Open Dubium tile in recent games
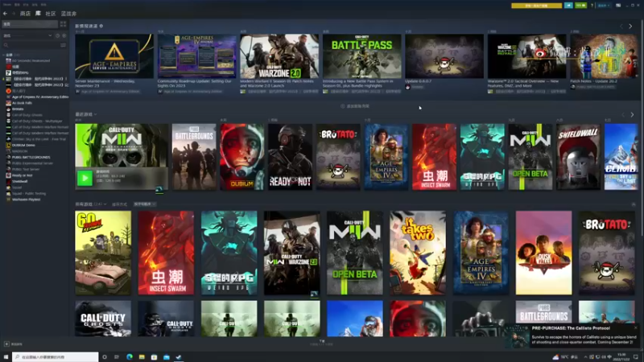 (x=242, y=157)
